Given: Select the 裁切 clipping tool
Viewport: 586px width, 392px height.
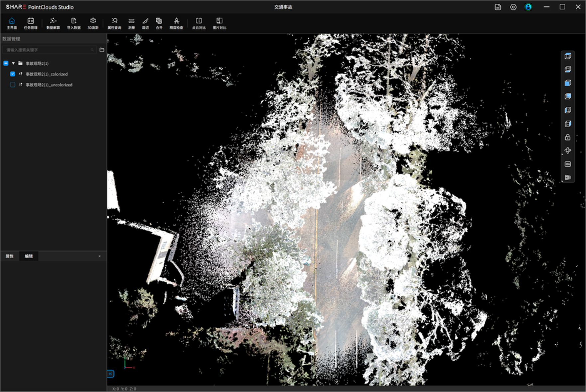Looking at the screenshot, I should (146, 23).
